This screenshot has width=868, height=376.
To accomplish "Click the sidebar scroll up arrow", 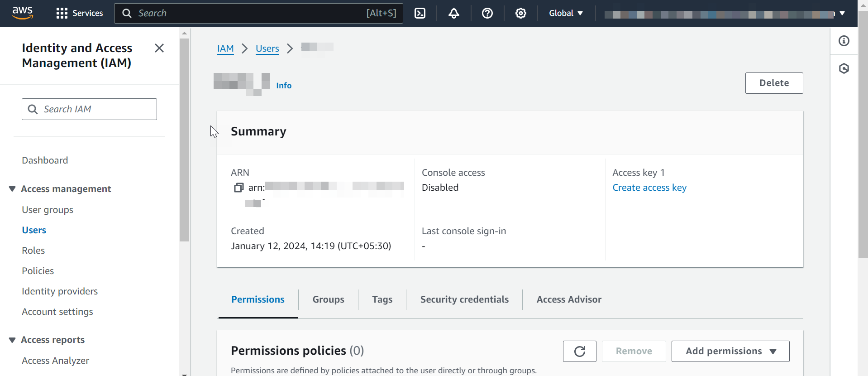I will (x=184, y=33).
